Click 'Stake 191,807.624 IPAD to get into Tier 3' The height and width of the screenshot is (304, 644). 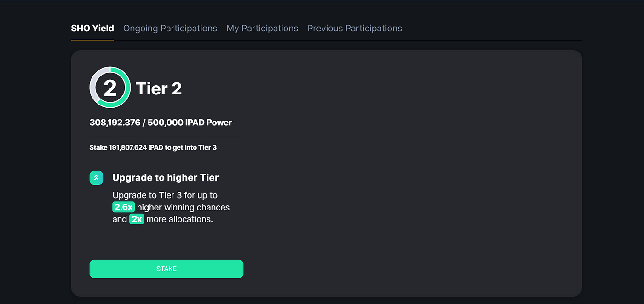(x=153, y=148)
